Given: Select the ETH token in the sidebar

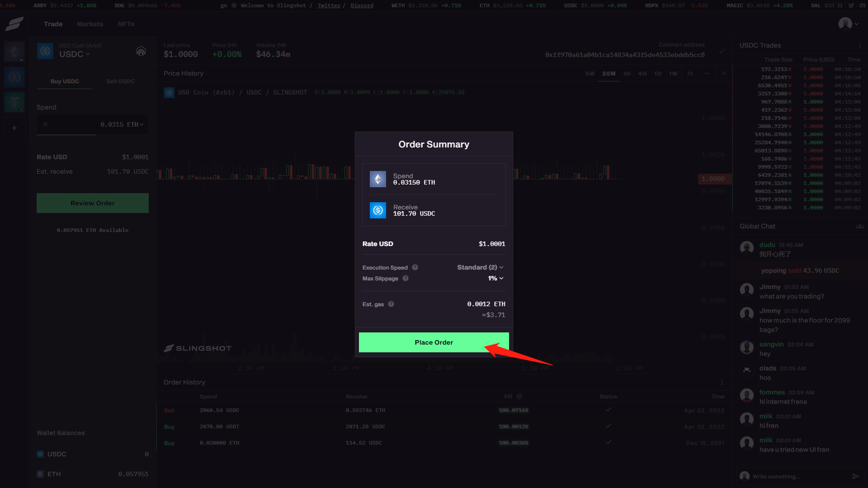Looking at the screenshot, I should tap(14, 51).
